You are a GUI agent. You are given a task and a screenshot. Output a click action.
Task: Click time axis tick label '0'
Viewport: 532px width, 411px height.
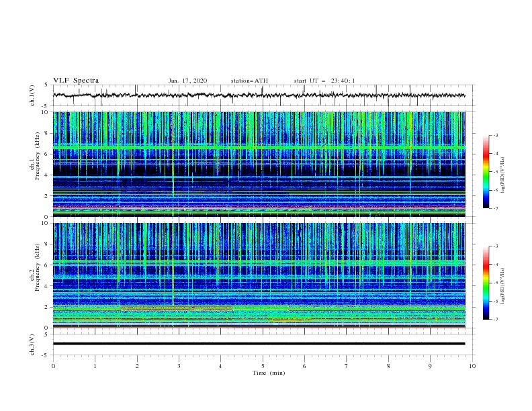pos(53,366)
